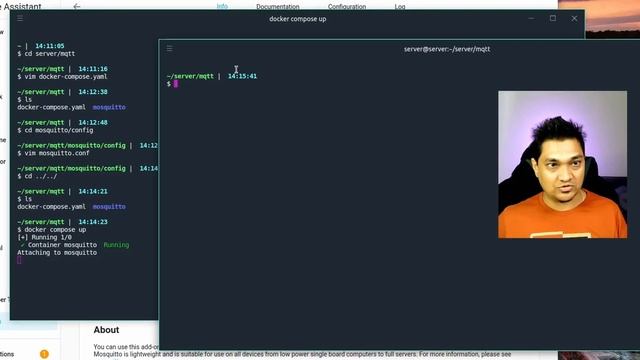Click '$ vim mosquitto.conf' command line
This screenshot has height=360, width=640.
(x=53, y=153)
